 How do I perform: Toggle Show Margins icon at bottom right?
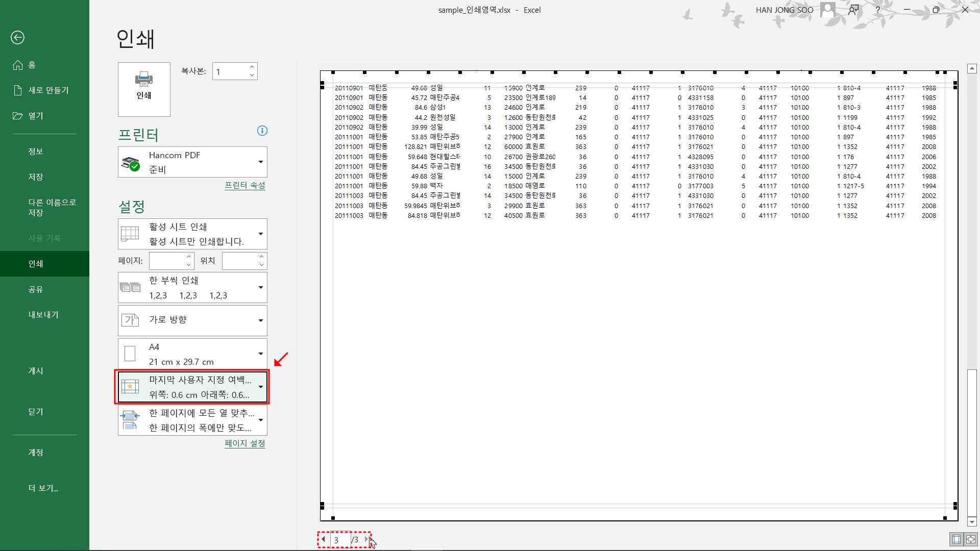point(956,539)
